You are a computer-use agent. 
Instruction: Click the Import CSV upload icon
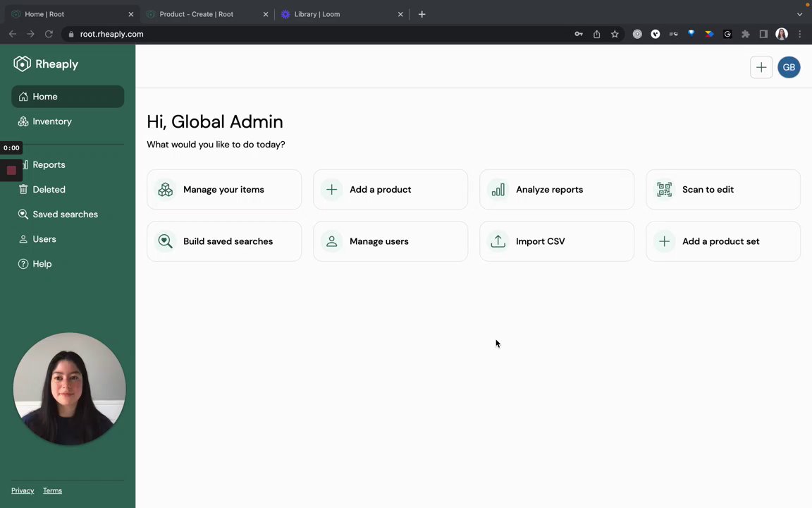[x=498, y=241]
